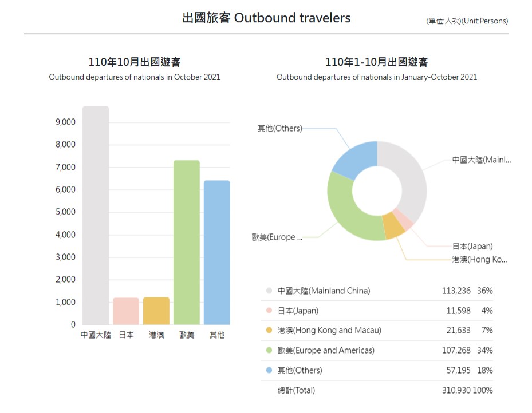This screenshot has height=413, width=532.
Task: Select the blue Others bar
Action: (217, 252)
